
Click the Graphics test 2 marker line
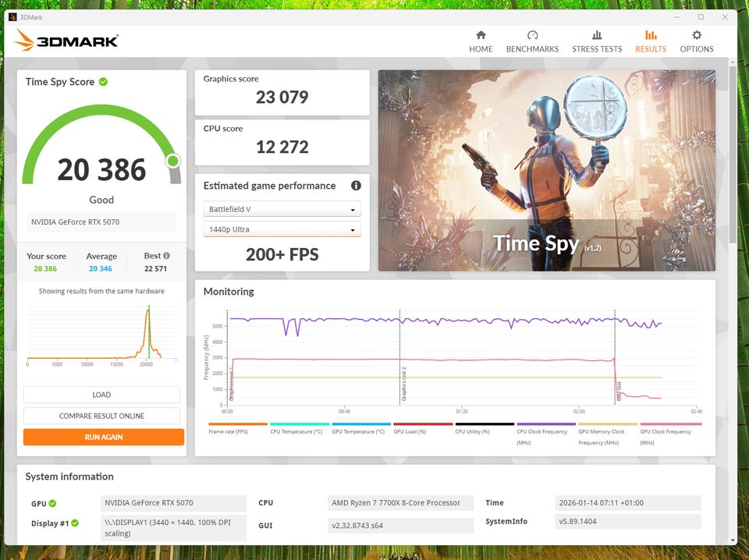tap(399, 358)
